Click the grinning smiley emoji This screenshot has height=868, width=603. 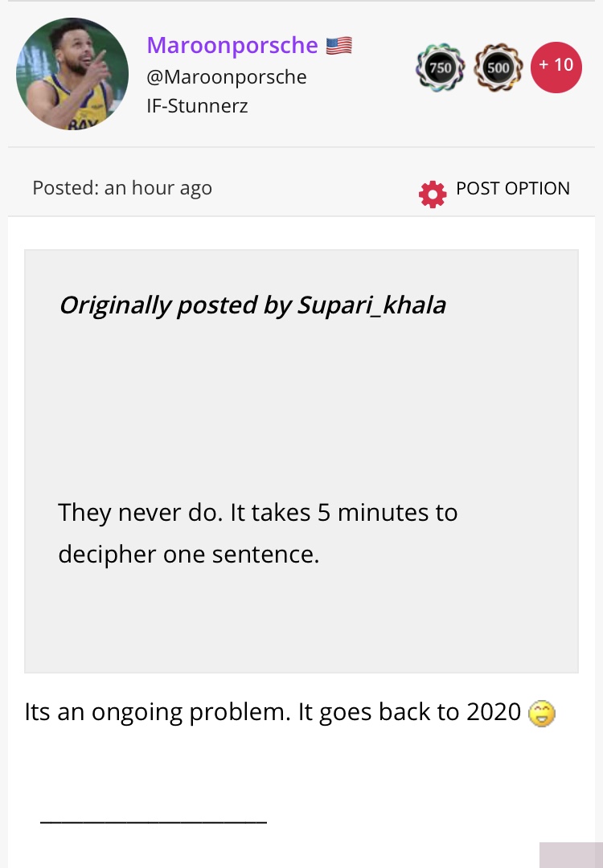542,713
